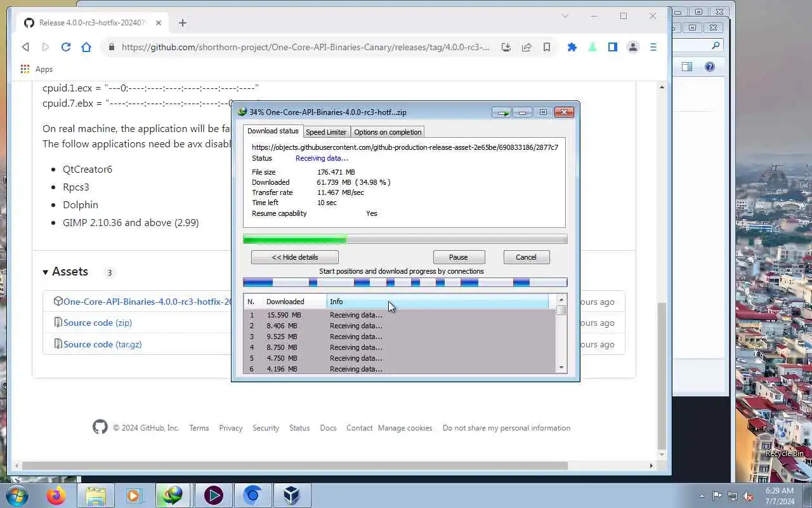Select connection row with 4.196 MB
The height and width of the screenshot is (508, 812).
coord(400,369)
